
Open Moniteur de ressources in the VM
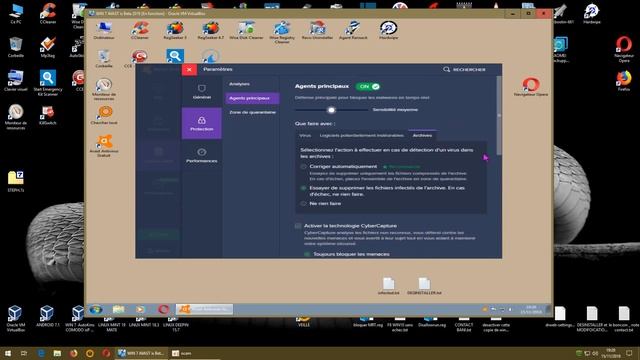click(104, 89)
